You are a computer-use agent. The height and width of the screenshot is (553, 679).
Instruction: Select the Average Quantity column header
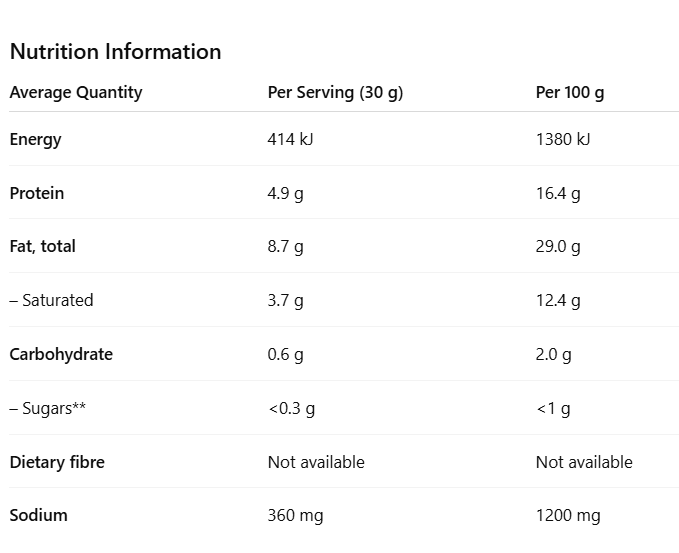tap(76, 93)
